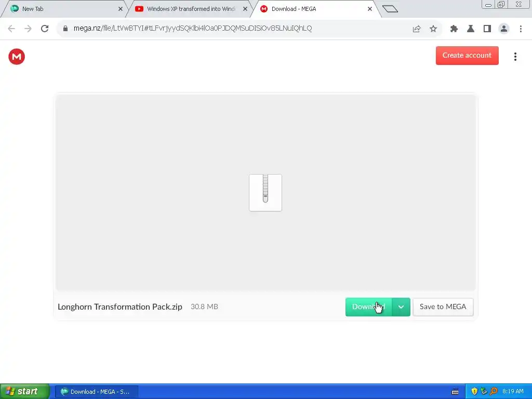Open the browser three-dot menu

[521, 29]
